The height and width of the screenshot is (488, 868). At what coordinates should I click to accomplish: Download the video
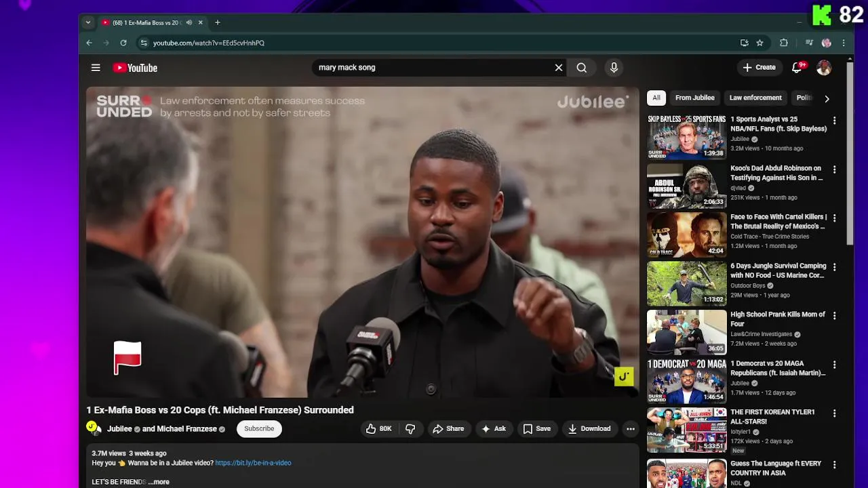[589, 428]
